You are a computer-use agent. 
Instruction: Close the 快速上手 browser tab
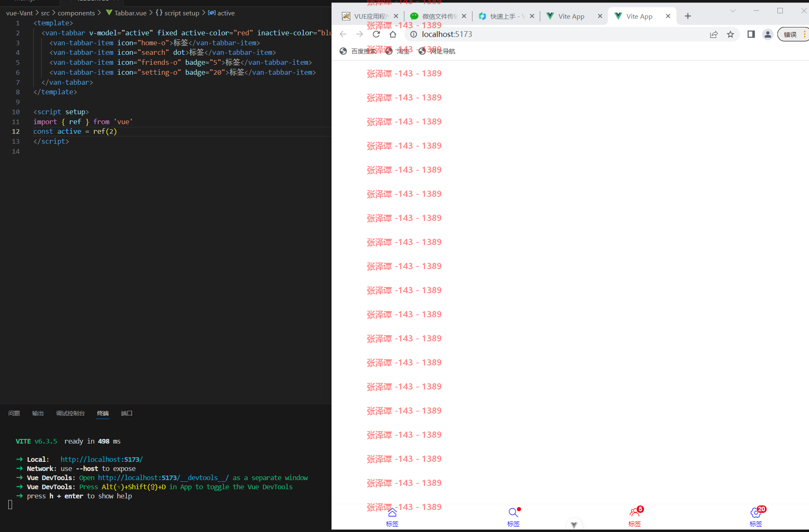[532, 16]
